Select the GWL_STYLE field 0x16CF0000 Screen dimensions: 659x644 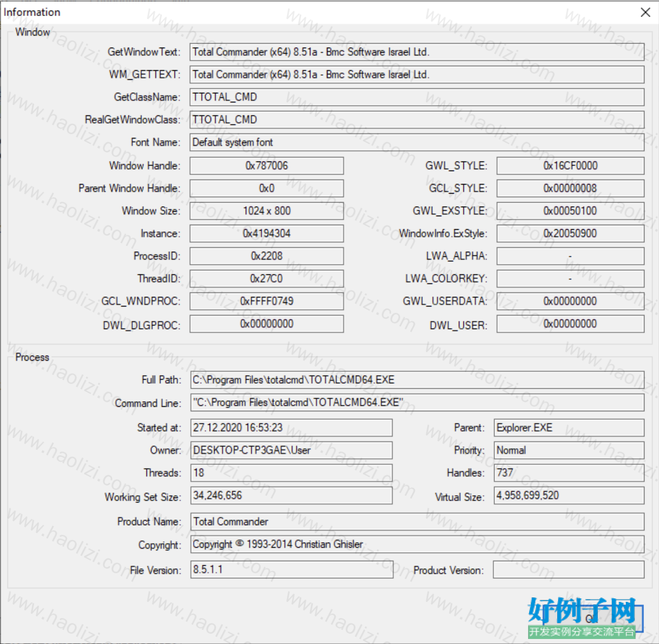pos(570,166)
